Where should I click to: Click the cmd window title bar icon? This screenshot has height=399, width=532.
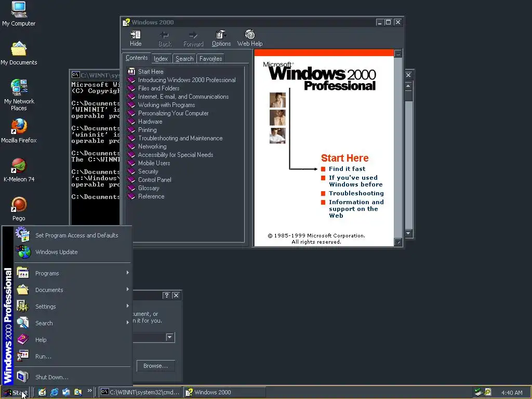(x=76, y=75)
